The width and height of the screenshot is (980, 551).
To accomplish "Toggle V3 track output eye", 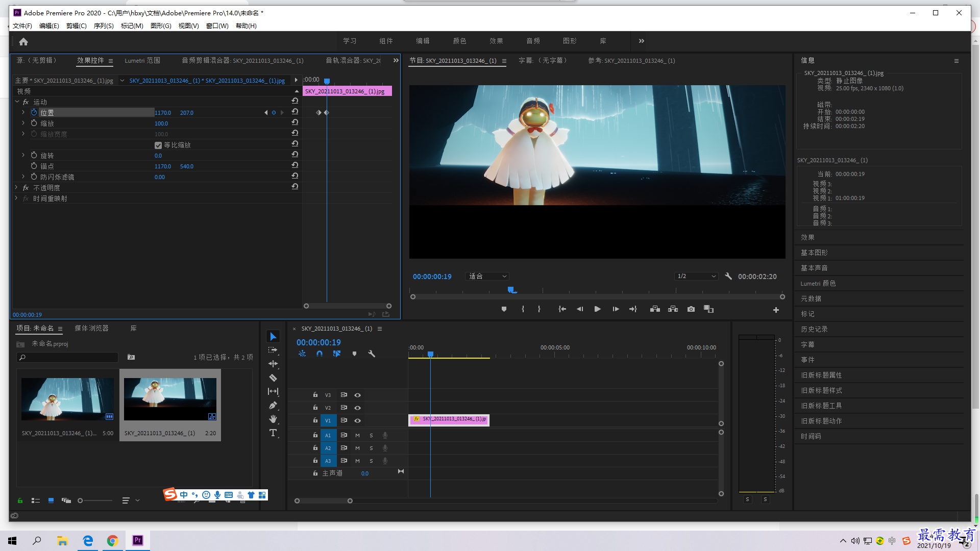I will click(357, 395).
